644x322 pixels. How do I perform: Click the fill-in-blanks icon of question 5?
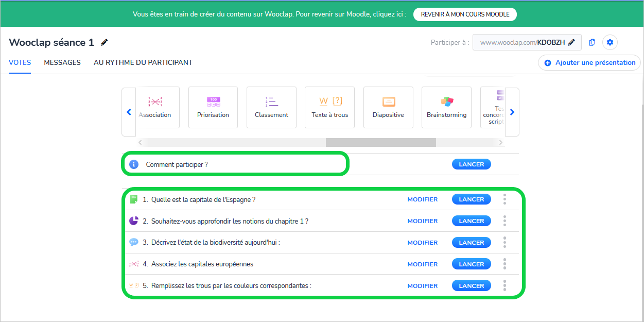point(134,285)
